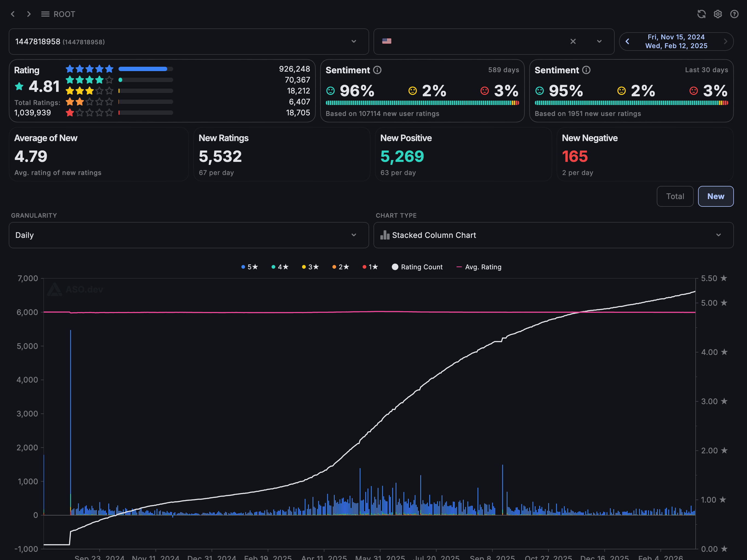Click the two orange stars row

(89, 102)
